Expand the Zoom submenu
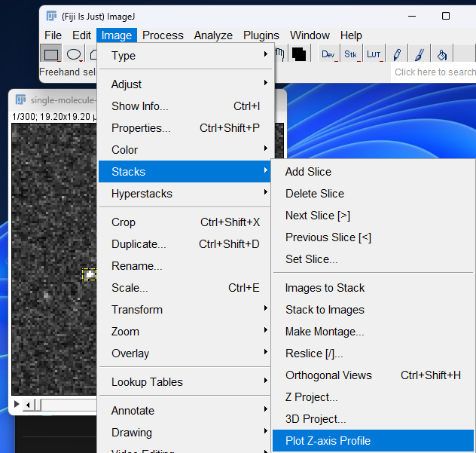Screen dimensions: 476x453 point(185,331)
